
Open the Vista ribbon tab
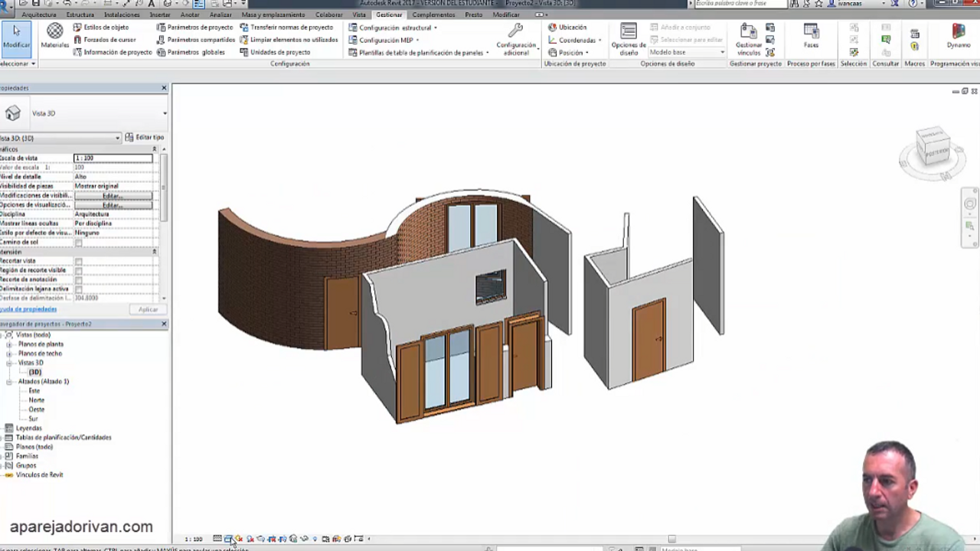[x=358, y=15]
